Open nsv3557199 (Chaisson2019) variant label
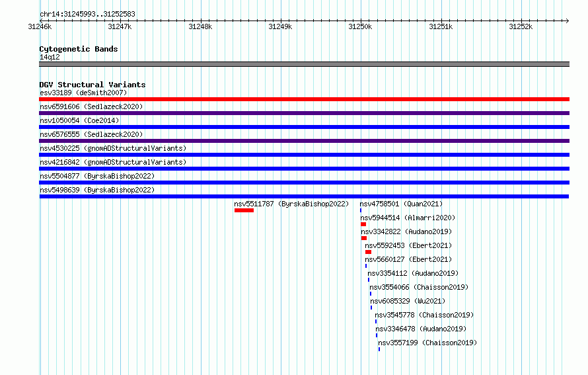 click(427, 343)
